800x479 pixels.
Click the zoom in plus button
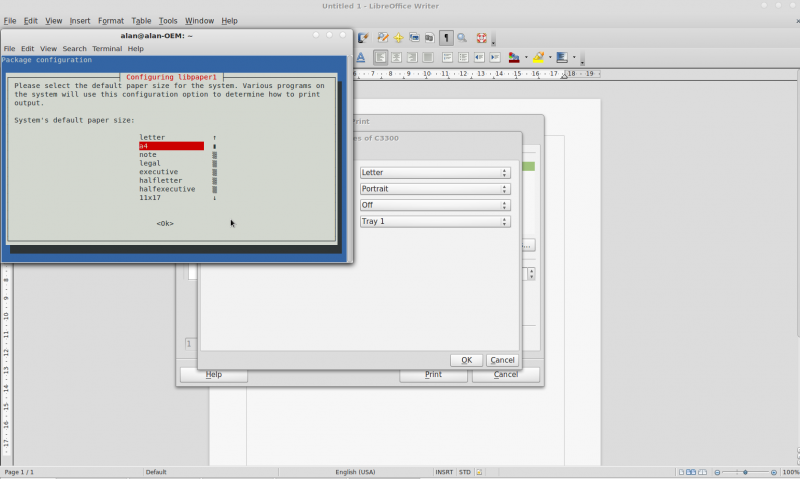[x=773, y=472]
